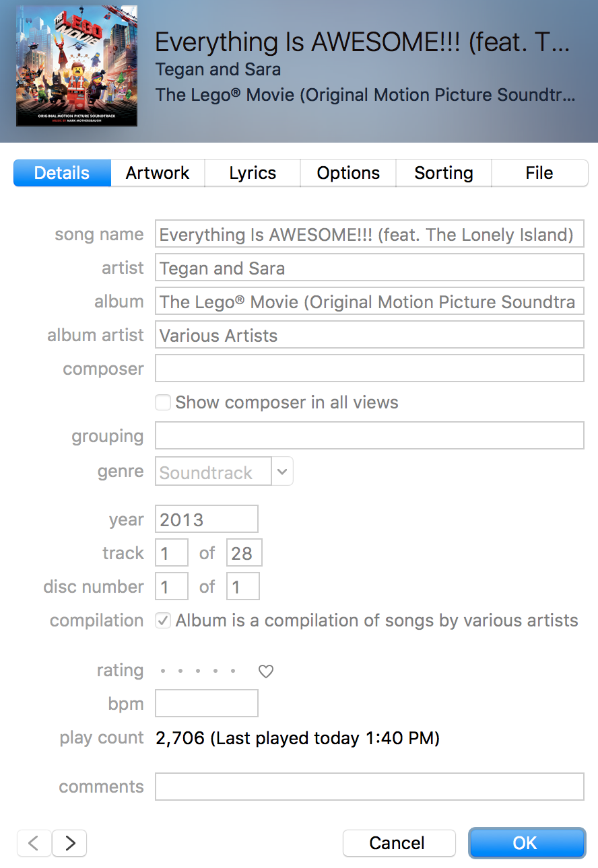The height and width of the screenshot is (868, 598).
Task: Go to previous song arrow
Action: (x=34, y=842)
